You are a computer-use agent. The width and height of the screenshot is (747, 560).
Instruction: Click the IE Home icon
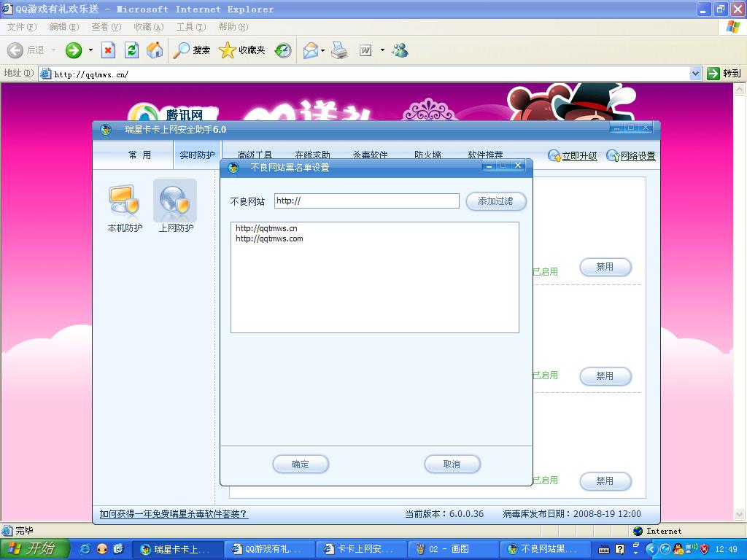(x=155, y=50)
